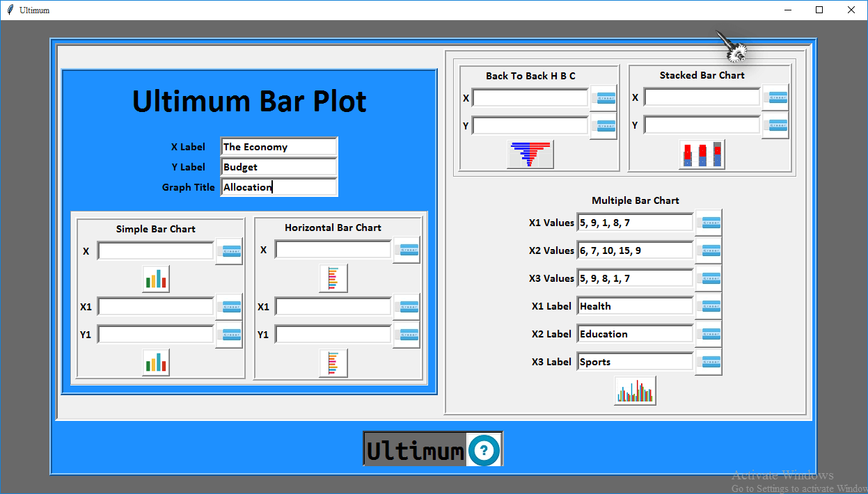
Task: Clear Stacked Bar Chart X field with eraser
Action: coord(775,97)
